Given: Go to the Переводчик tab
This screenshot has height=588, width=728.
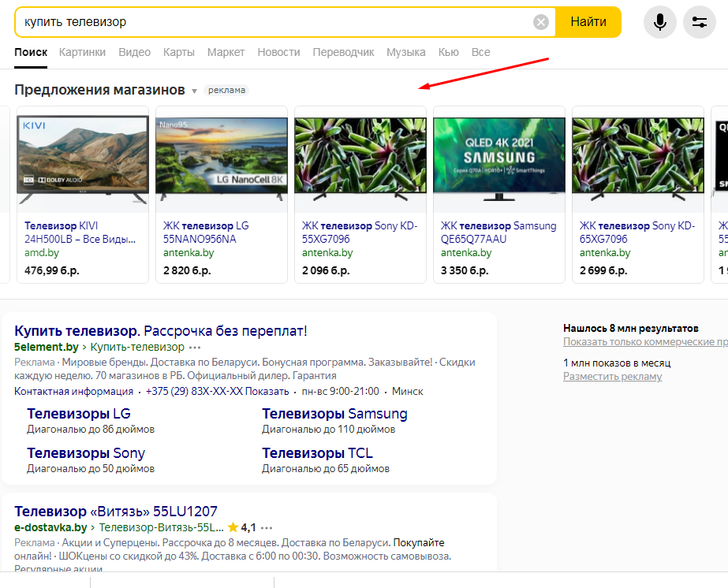Looking at the screenshot, I should [x=343, y=52].
